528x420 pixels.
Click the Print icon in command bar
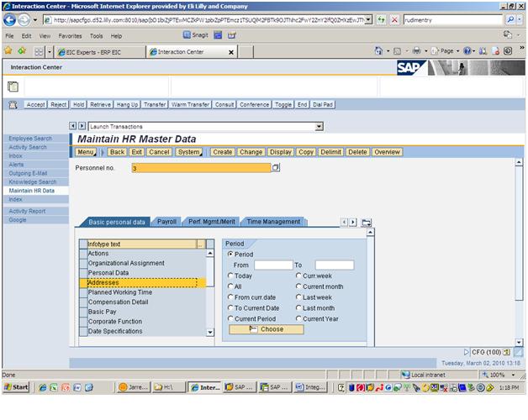[416, 50]
